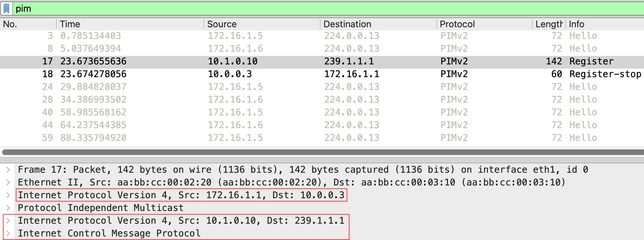644x240 pixels.
Task: Expand the Frame 17 details node
Action: pos(8,170)
